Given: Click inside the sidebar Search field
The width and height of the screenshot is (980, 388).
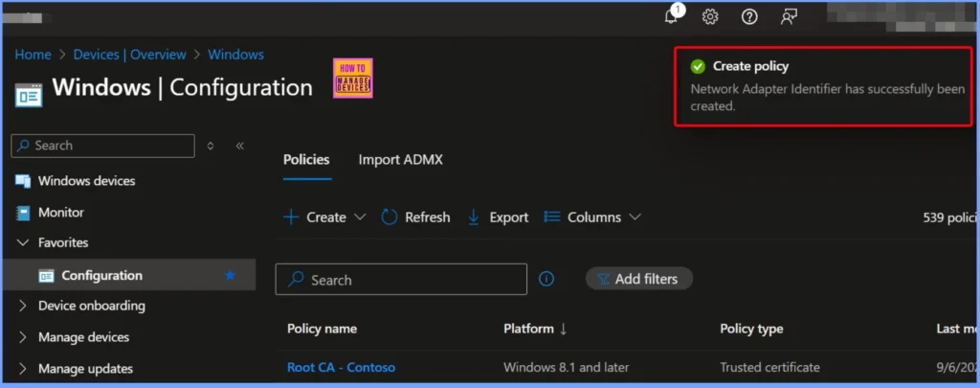Looking at the screenshot, I should coord(103,146).
